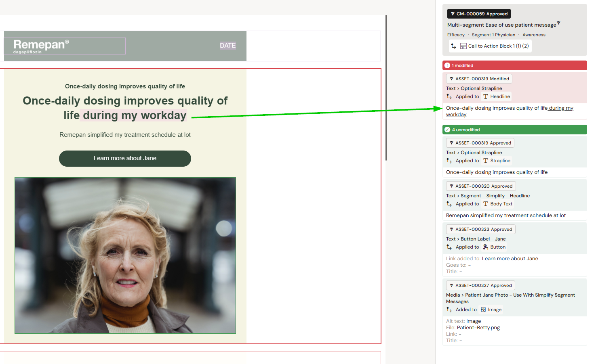
Task: Click the Call to Action Block layout icon
Action: [x=463, y=46]
